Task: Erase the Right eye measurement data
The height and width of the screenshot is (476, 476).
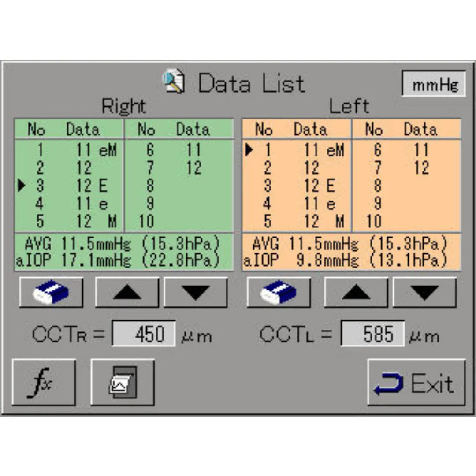Action: click(x=51, y=292)
